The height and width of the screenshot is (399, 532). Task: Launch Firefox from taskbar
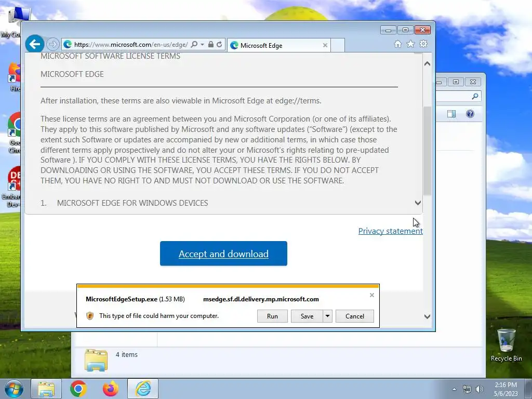(x=111, y=389)
